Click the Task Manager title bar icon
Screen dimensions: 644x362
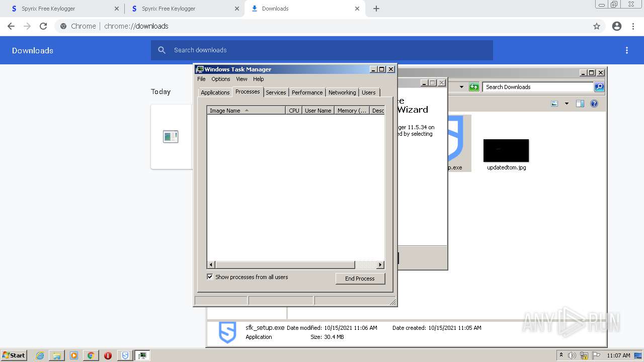pos(200,69)
